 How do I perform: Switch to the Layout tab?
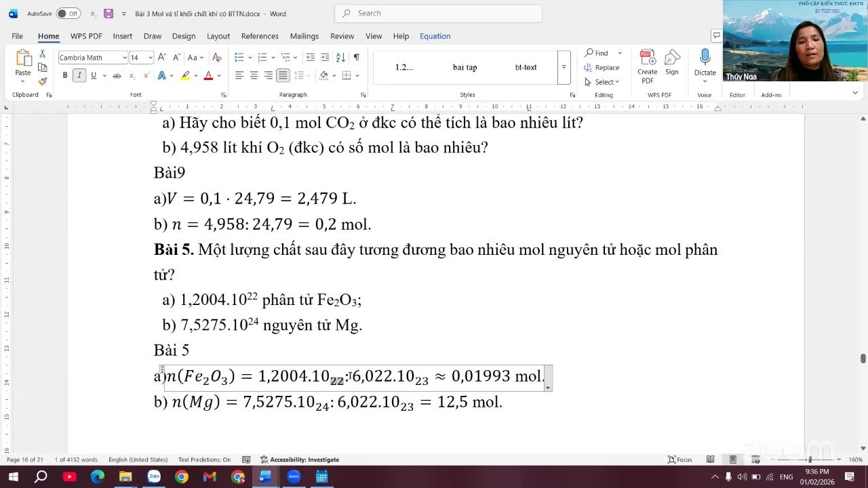[x=218, y=36]
